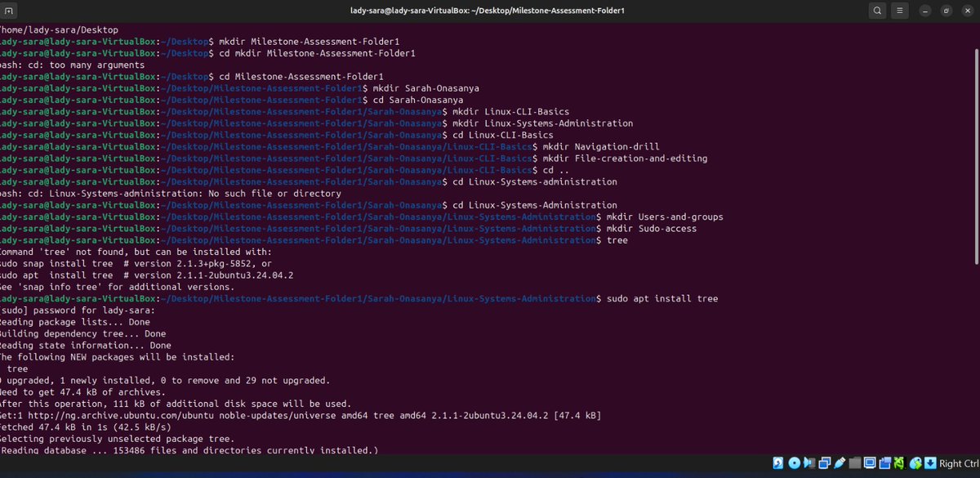Screen dimensions: 980x478
Task: Open a new terminal tab with the title bar button
Action: pos(8,11)
